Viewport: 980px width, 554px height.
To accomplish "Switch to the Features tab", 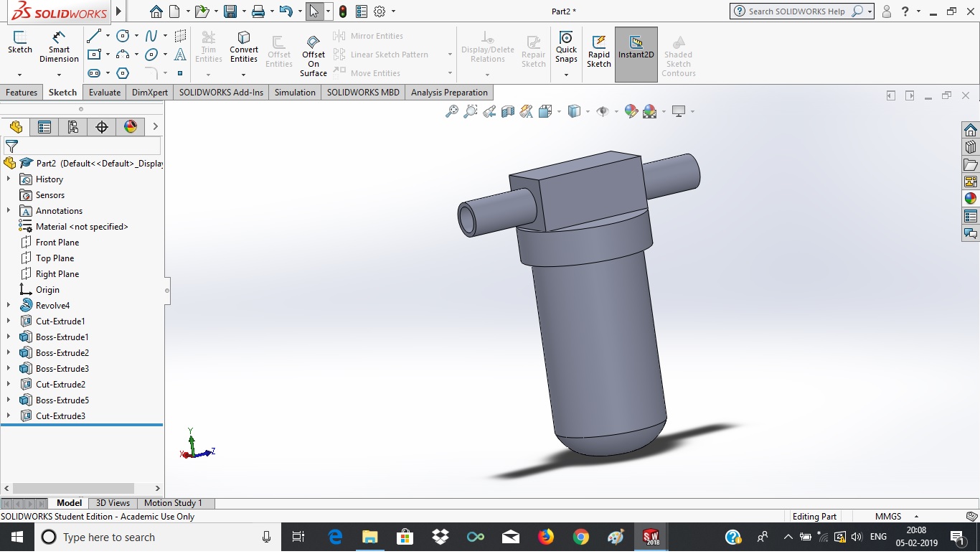I will click(x=22, y=93).
